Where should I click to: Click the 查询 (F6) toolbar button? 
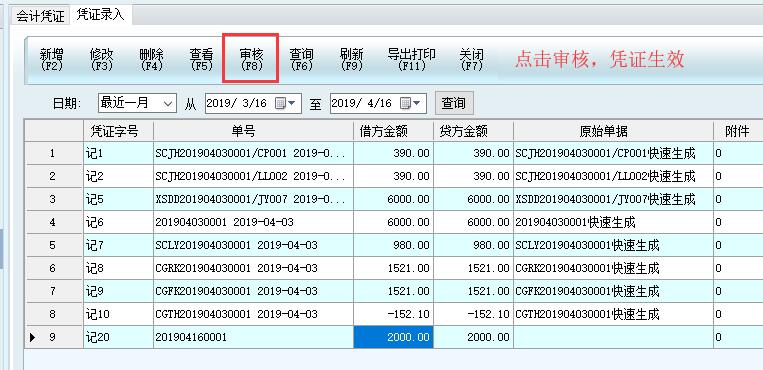(x=301, y=59)
